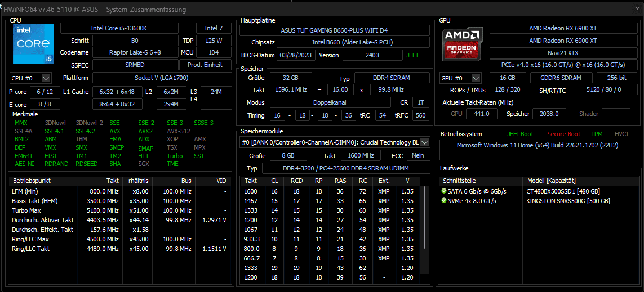Image resolution: width=644 pixels, height=292 pixels.
Task: Select the Intel Core i5-13600K name field
Action: pyautogui.click(x=119, y=28)
